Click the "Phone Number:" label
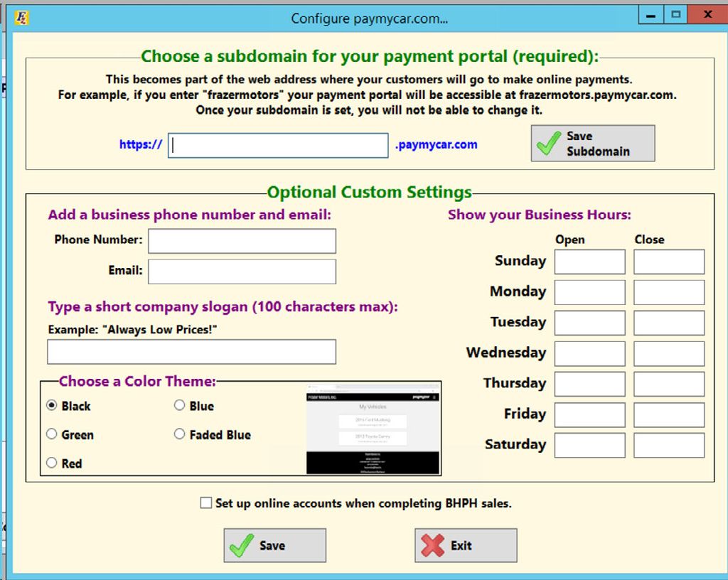 click(x=98, y=240)
